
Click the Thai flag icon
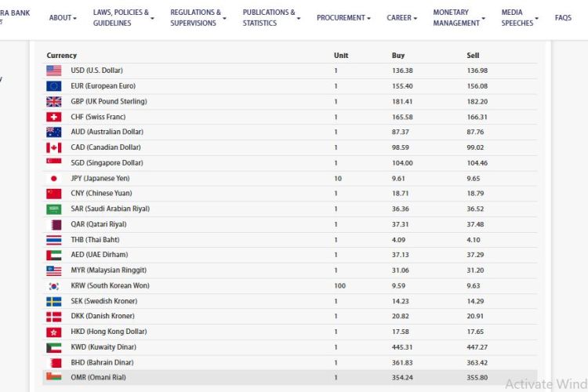pos(53,240)
